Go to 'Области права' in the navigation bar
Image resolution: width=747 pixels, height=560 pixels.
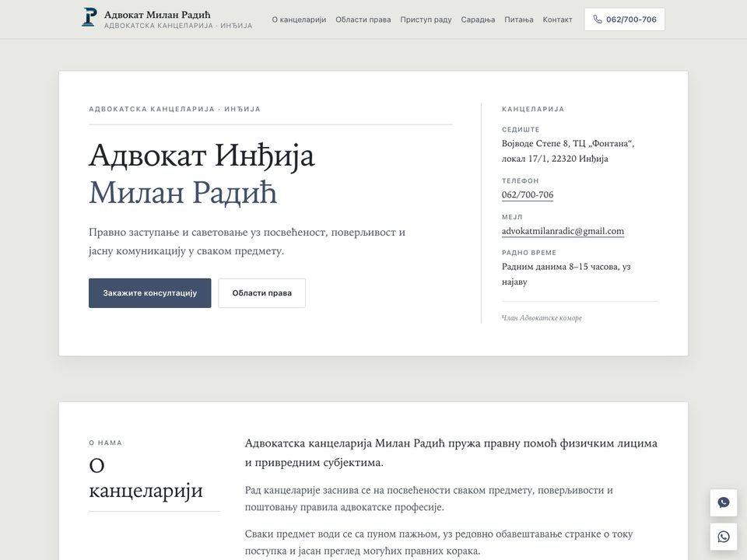coord(363,19)
